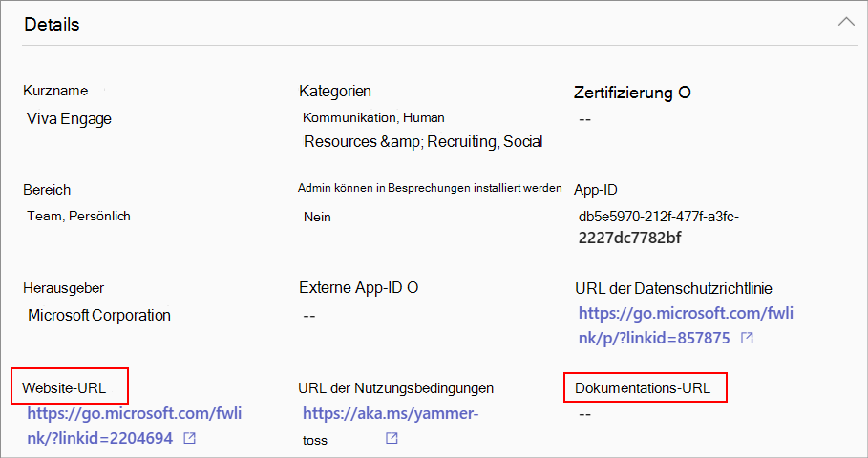Click the Website-URL label
This screenshot has width=868, height=458.
[65, 388]
